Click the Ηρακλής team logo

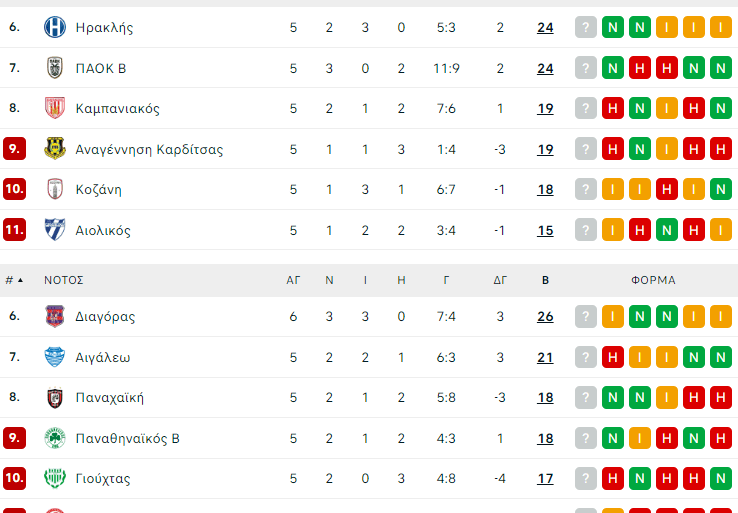point(54,27)
